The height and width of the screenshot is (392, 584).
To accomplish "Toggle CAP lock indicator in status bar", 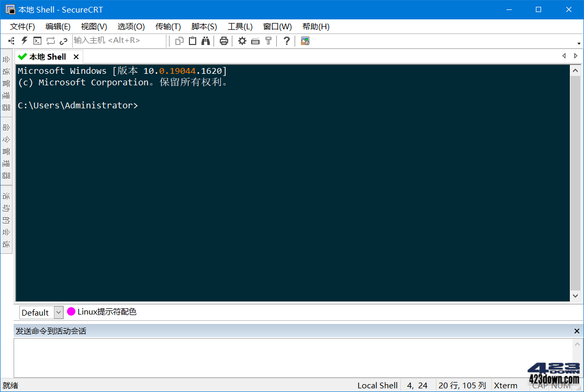I will tap(540, 385).
